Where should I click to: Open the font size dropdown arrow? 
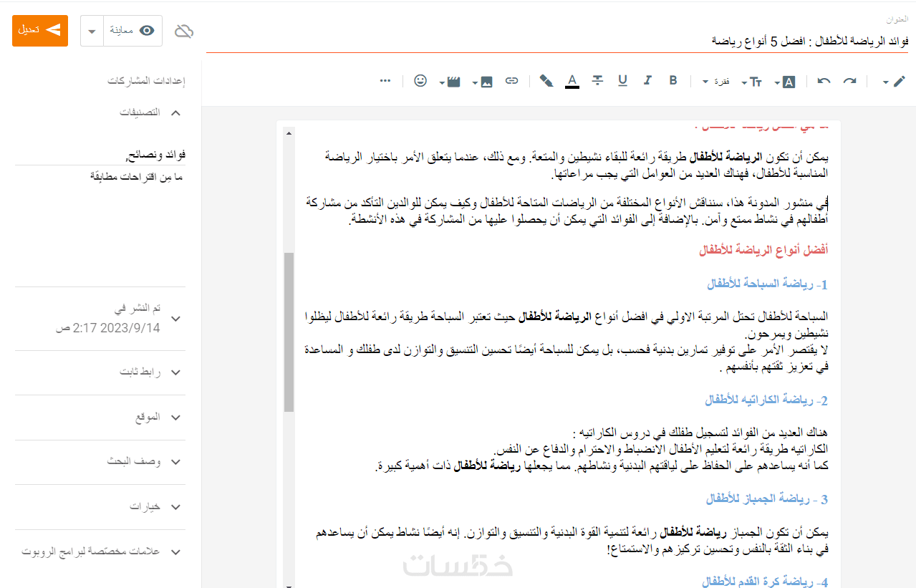coord(743,82)
